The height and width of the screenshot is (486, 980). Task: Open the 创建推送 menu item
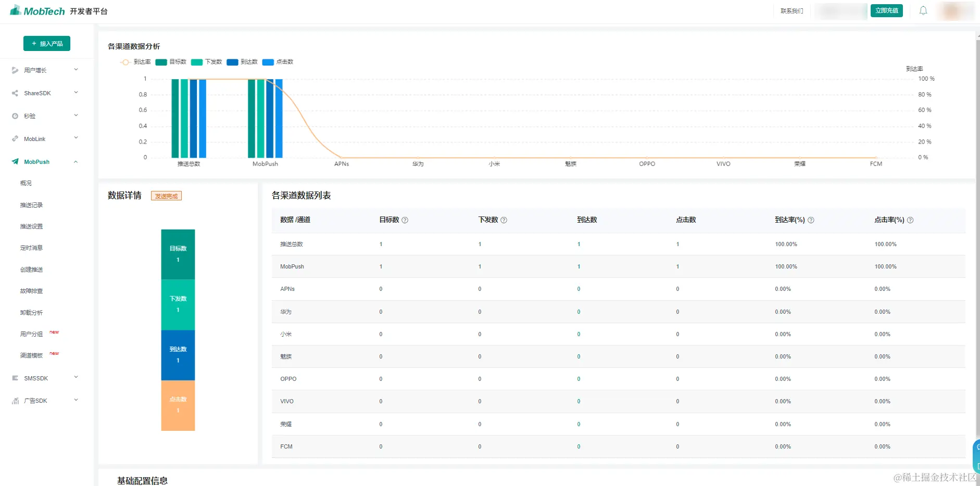point(31,270)
